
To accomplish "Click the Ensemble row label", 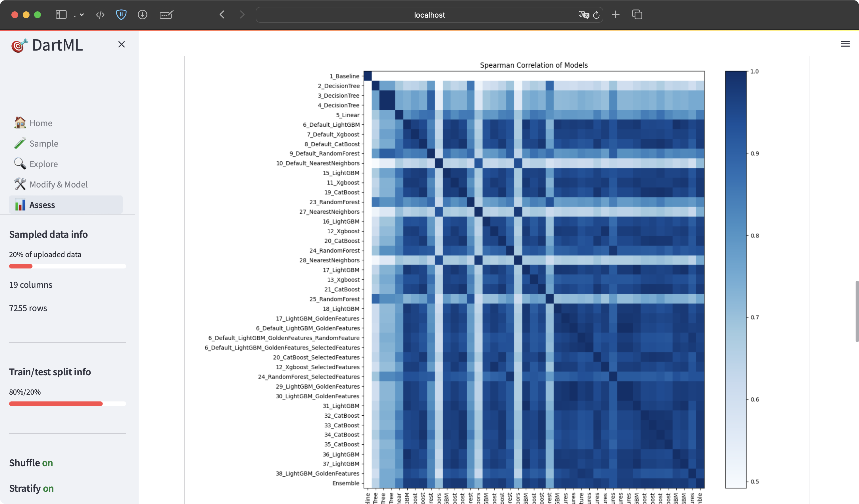I will 346,483.
